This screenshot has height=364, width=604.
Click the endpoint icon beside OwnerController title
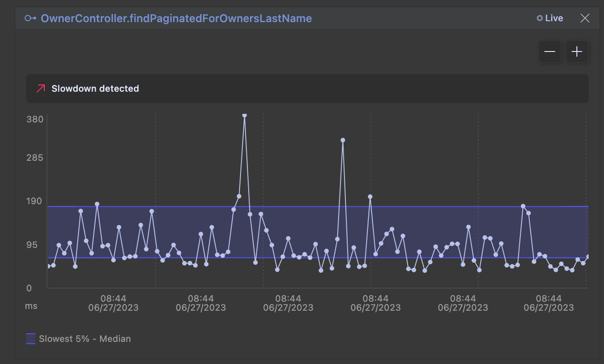pyautogui.click(x=30, y=19)
